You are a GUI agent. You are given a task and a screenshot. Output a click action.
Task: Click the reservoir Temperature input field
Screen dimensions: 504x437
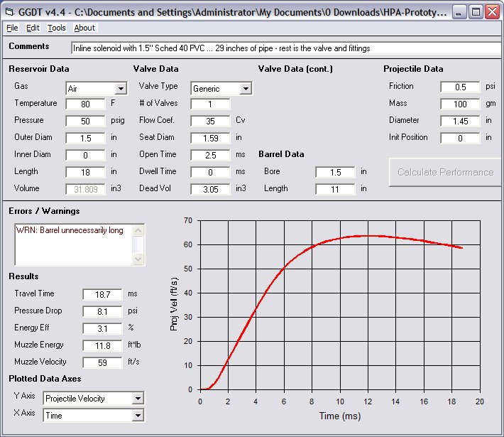[85, 104]
